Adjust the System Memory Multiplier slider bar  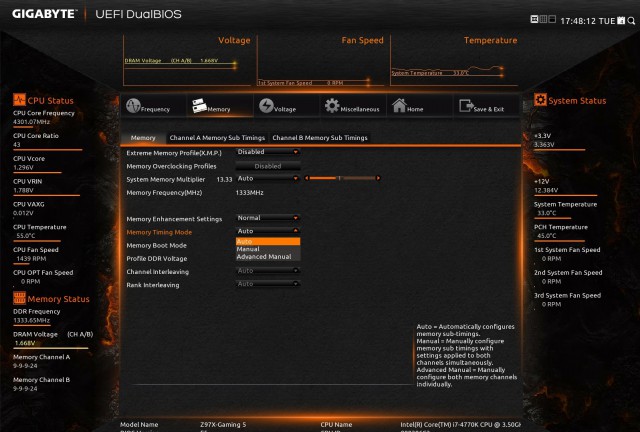tap(342, 178)
